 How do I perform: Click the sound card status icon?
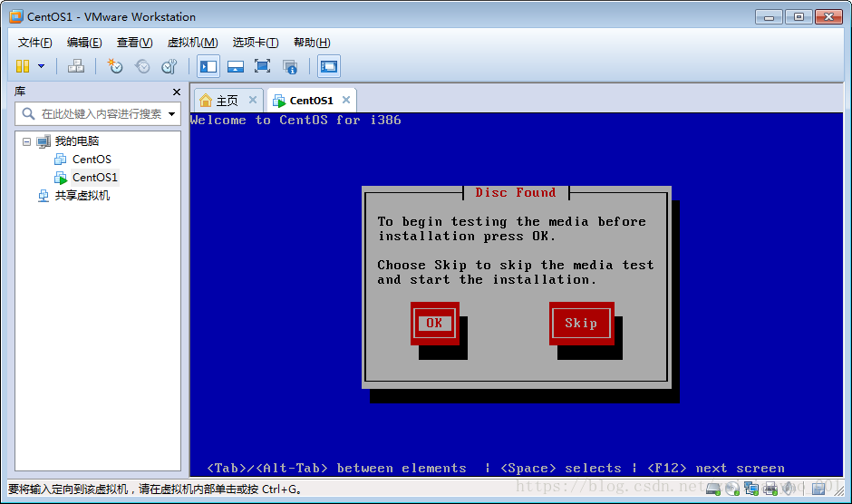click(789, 489)
